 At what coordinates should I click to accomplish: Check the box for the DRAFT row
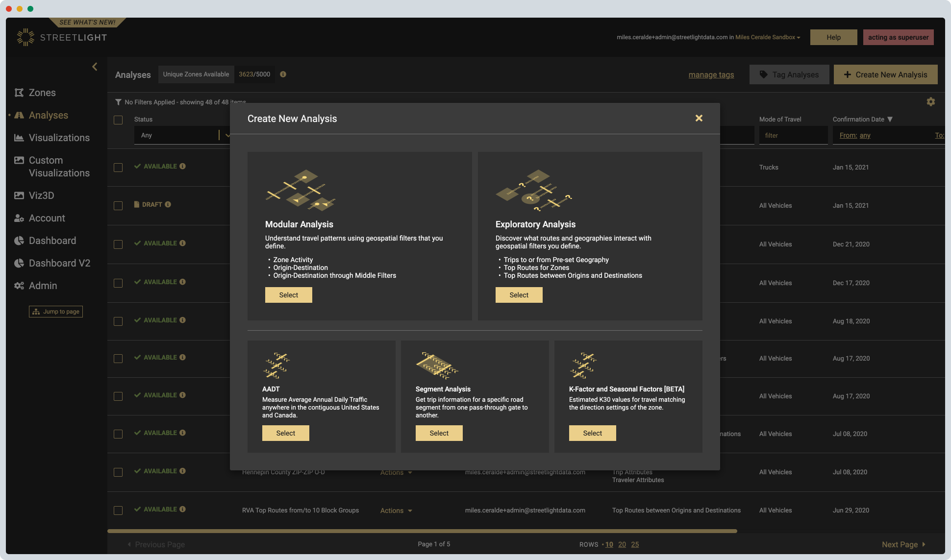[118, 206]
